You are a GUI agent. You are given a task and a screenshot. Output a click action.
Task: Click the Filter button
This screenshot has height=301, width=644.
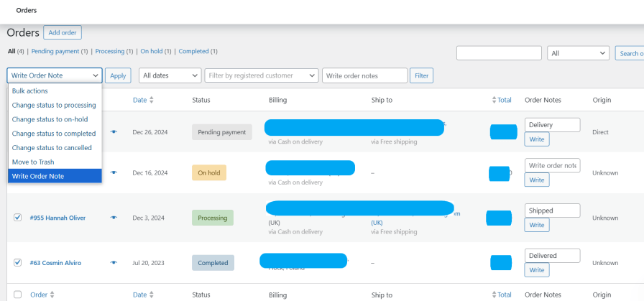tap(421, 75)
